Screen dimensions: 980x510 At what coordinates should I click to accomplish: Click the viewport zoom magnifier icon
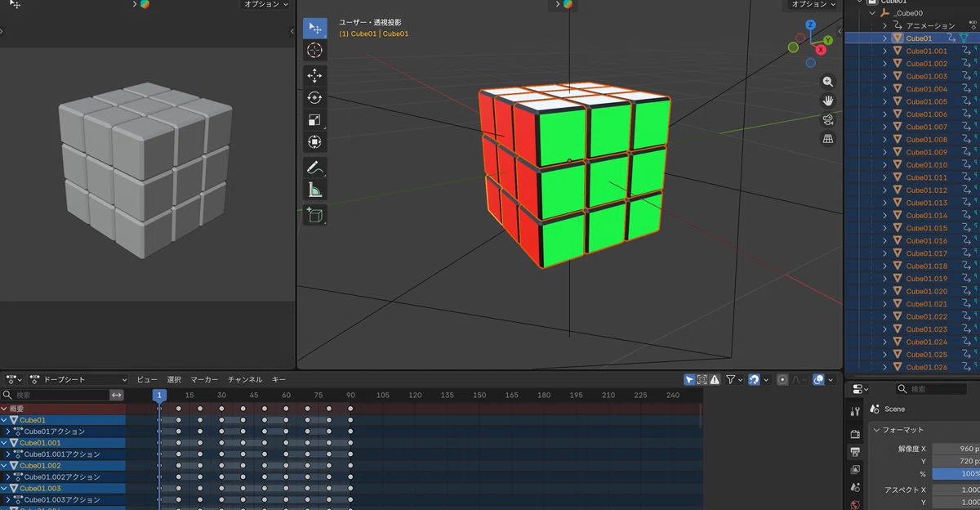pyautogui.click(x=828, y=82)
